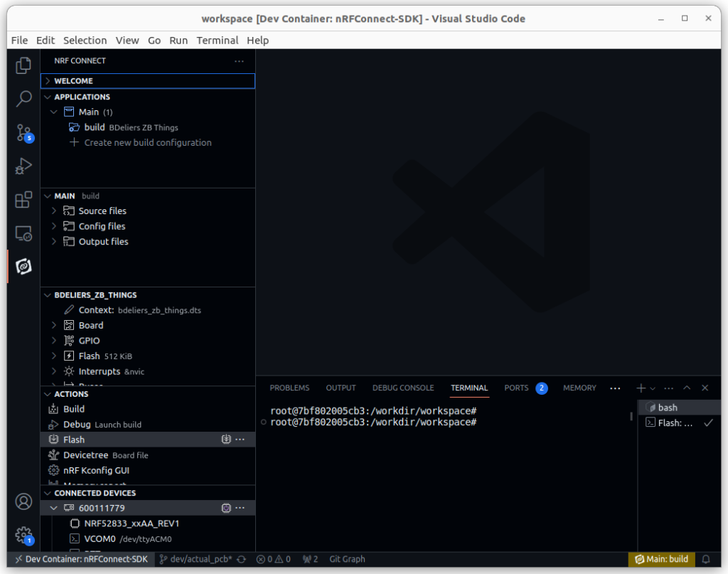Click Main: build status bar item
This screenshot has height=574, width=728.
[x=661, y=559]
